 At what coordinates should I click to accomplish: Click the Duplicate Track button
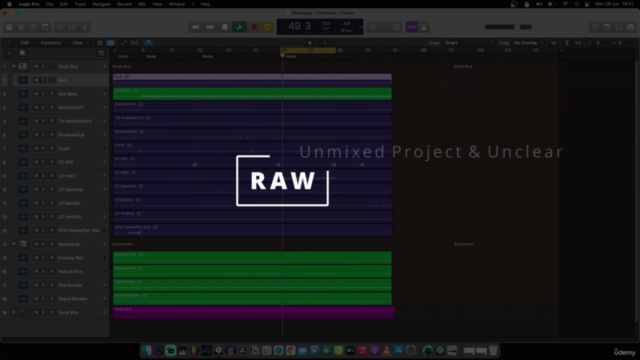point(22,53)
